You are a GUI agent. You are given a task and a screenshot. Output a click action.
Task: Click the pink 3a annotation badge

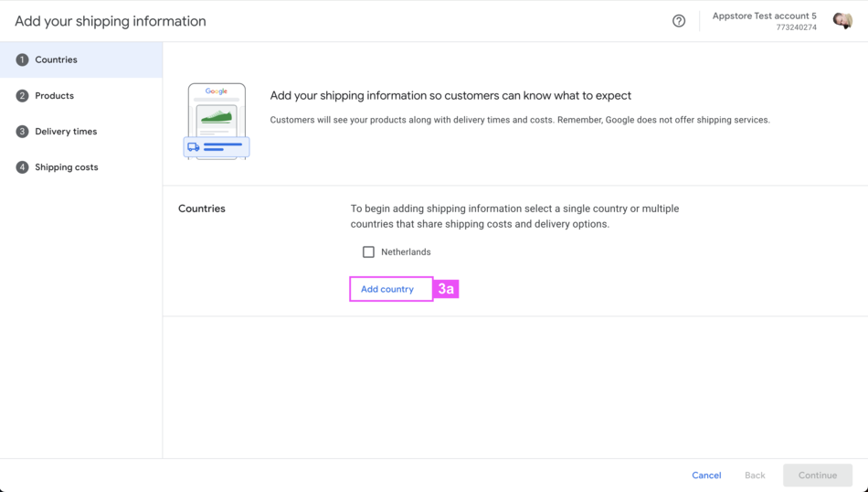click(446, 289)
